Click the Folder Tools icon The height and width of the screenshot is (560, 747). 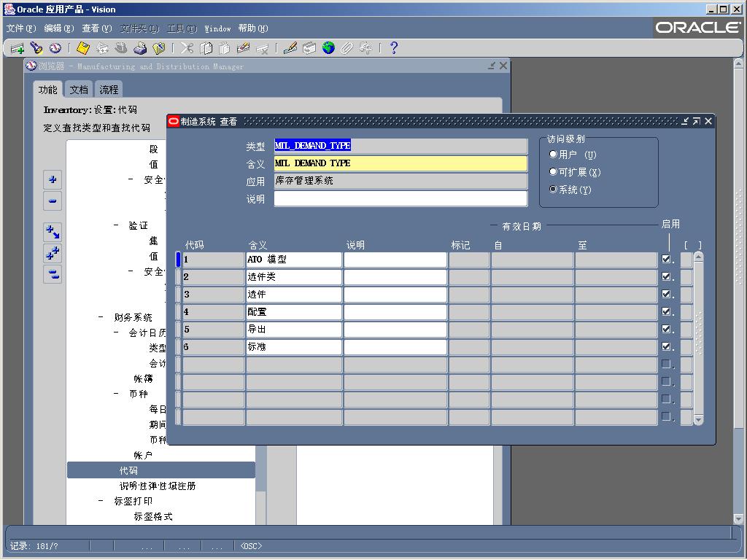[x=365, y=48]
